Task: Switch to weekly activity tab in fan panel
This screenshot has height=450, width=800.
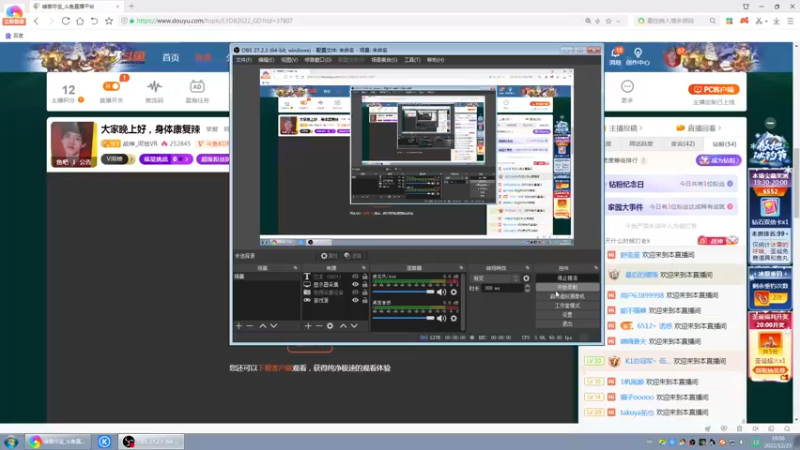Action: tap(641, 144)
